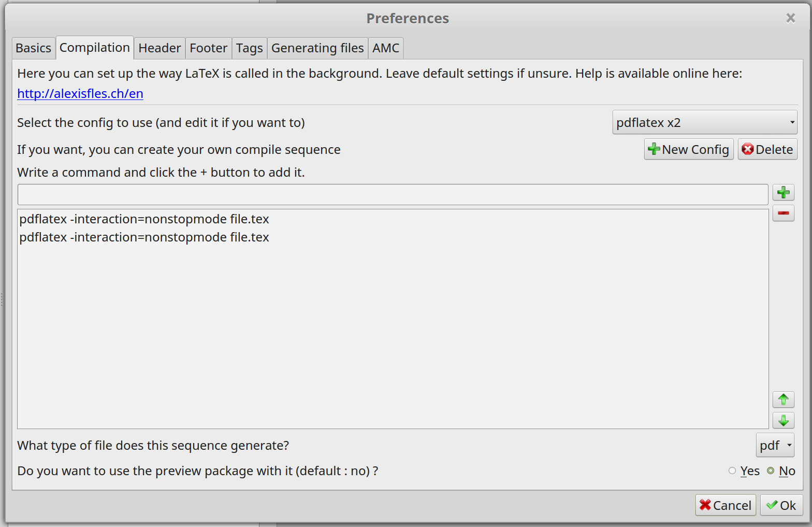Open the alexisfles.ch/en help link
This screenshot has height=527, width=812.
click(80, 94)
